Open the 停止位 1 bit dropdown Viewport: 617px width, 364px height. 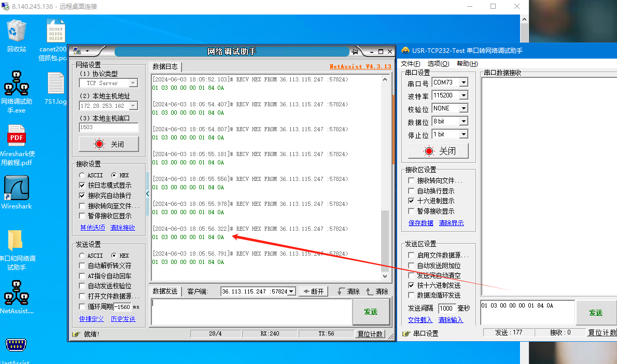click(464, 134)
